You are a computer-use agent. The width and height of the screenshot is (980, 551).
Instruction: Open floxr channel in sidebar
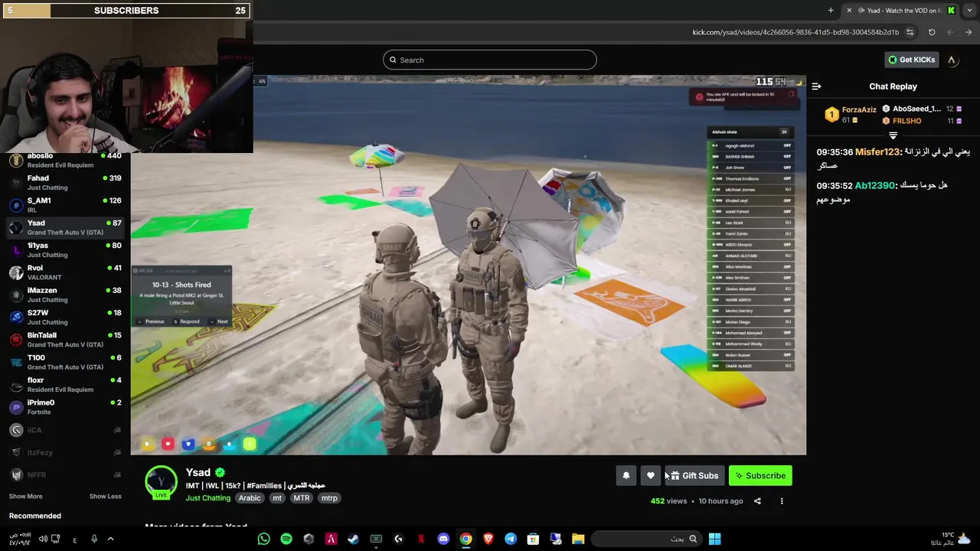pos(65,384)
